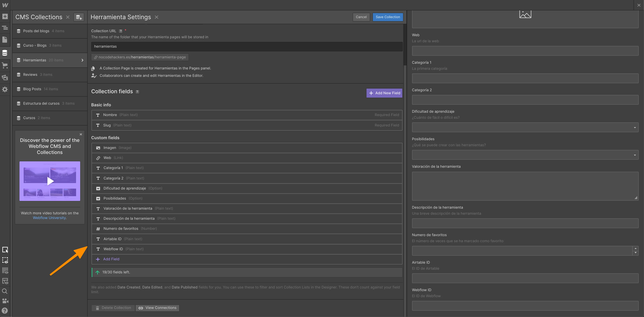Image resolution: width=644 pixels, height=317 pixels.
Task: Open the Webflow University link
Action: coord(49,218)
